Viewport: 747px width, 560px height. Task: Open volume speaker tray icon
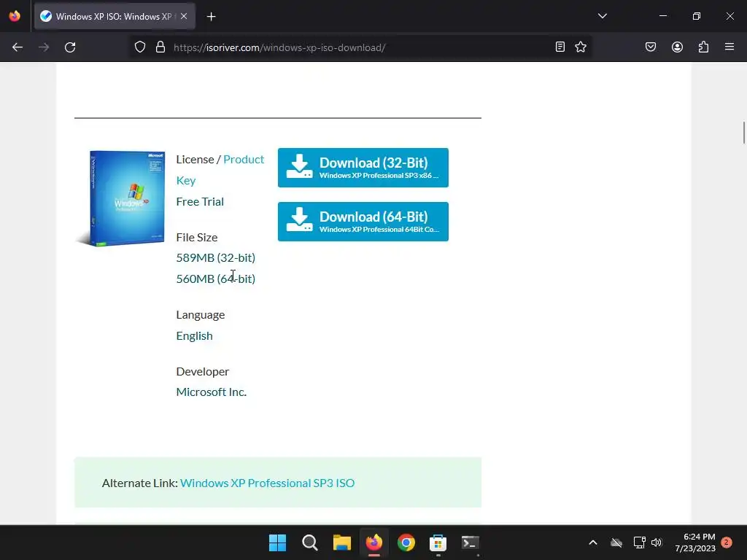point(657,542)
